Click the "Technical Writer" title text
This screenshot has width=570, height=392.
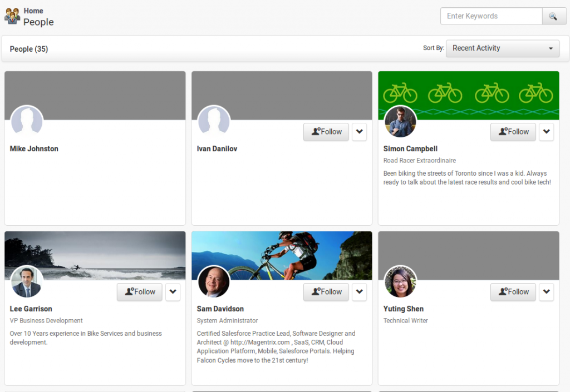tap(406, 320)
